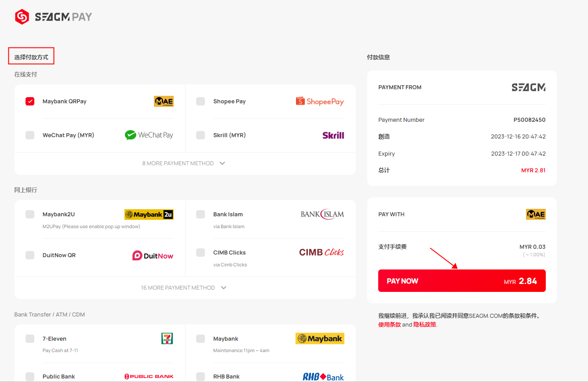Click the SEAGM logo in Payment From card

tap(529, 87)
